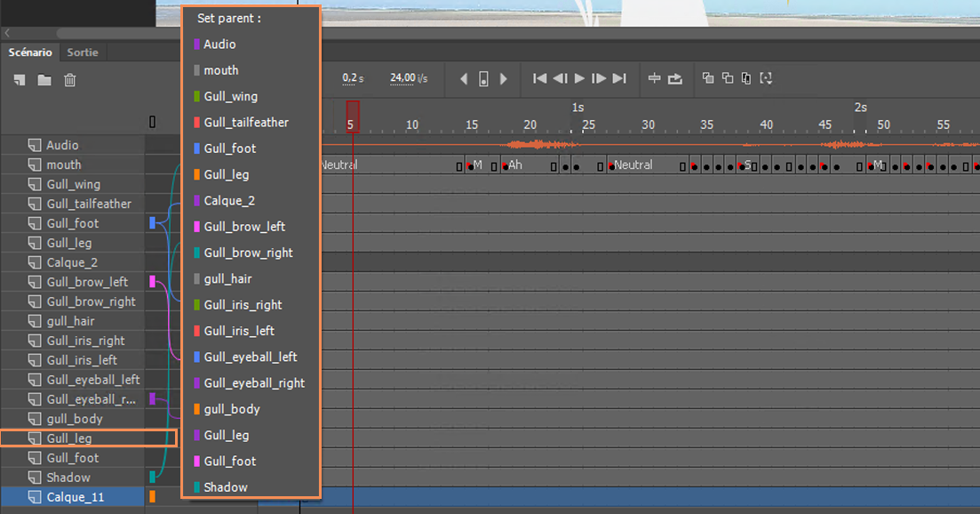
Task: Step forward one frame
Action: pyautogui.click(x=599, y=78)
